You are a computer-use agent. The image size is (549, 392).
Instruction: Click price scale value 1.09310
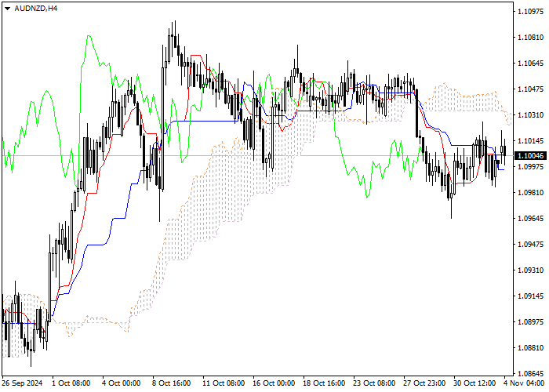point(530,270)
